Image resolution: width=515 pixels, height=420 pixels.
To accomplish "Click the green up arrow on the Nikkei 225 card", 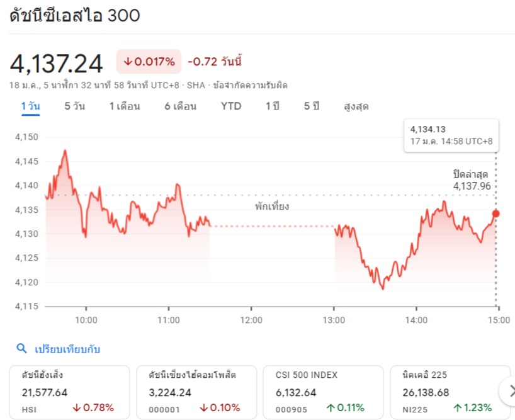I will coord(458,408).
